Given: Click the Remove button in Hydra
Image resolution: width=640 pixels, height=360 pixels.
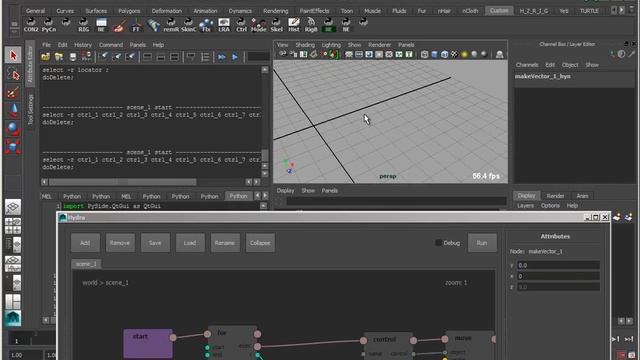Looking at the screenshot, I should tap(120, 243).
